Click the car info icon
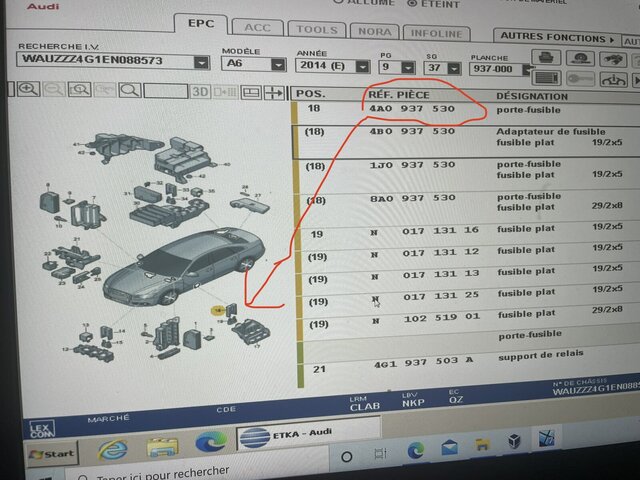640x480 pixels. [613, 80]
